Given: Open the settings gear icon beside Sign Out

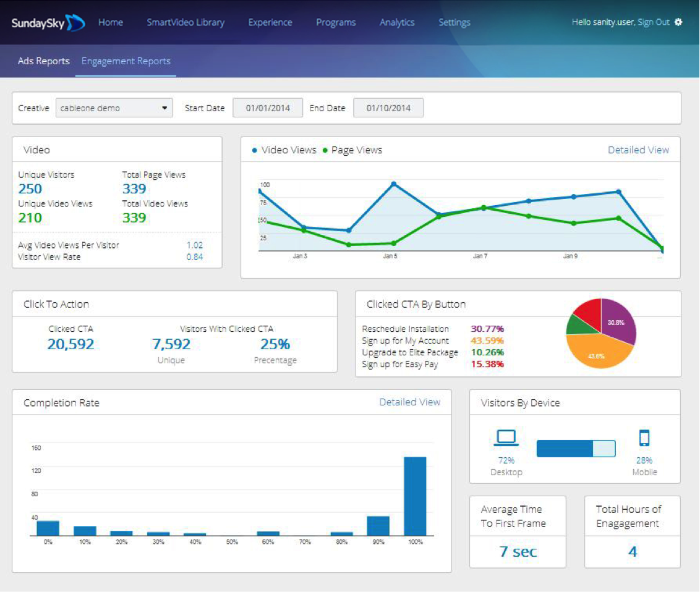Looking at the screenshot, I should coord(678,22).
